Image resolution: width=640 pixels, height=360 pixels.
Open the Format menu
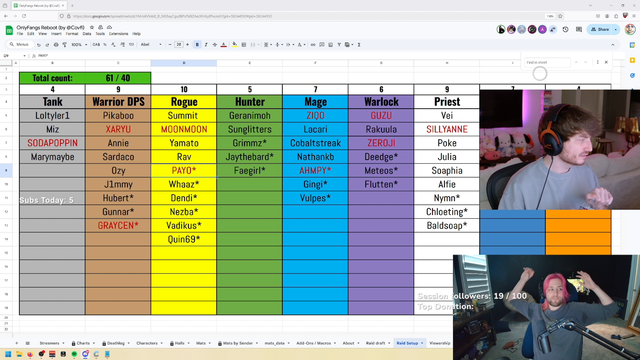pos(72,34)
